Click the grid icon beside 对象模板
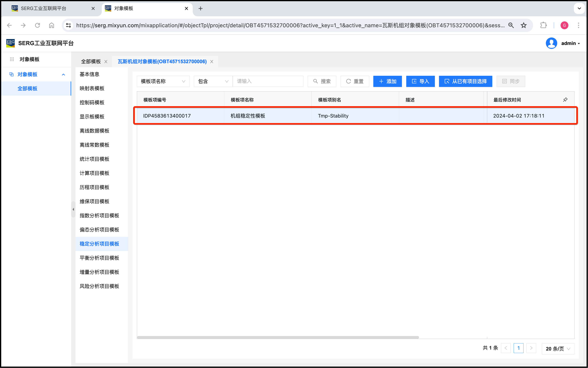 pos(12,59)
